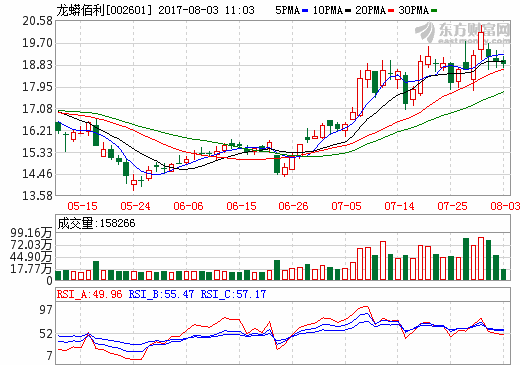Click the 5PMA blue legend marker

pyautogui.click(x=305, y=11)
